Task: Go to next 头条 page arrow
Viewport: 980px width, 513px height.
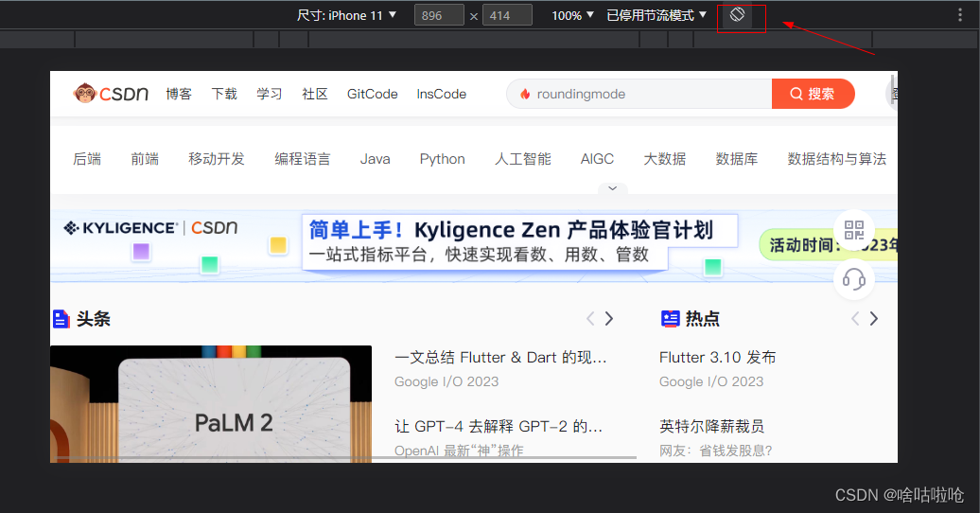Action: 609,319
